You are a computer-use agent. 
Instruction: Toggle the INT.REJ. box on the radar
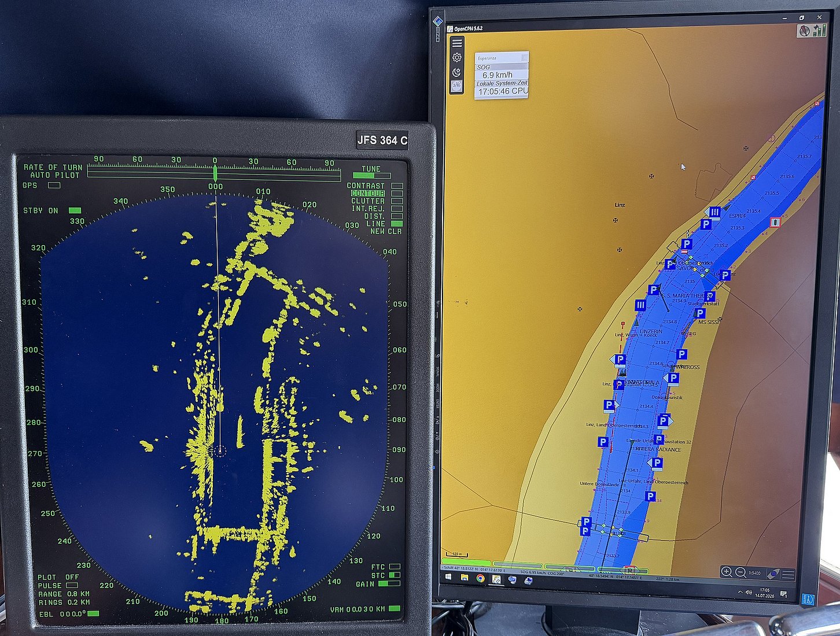click(397, 209)
